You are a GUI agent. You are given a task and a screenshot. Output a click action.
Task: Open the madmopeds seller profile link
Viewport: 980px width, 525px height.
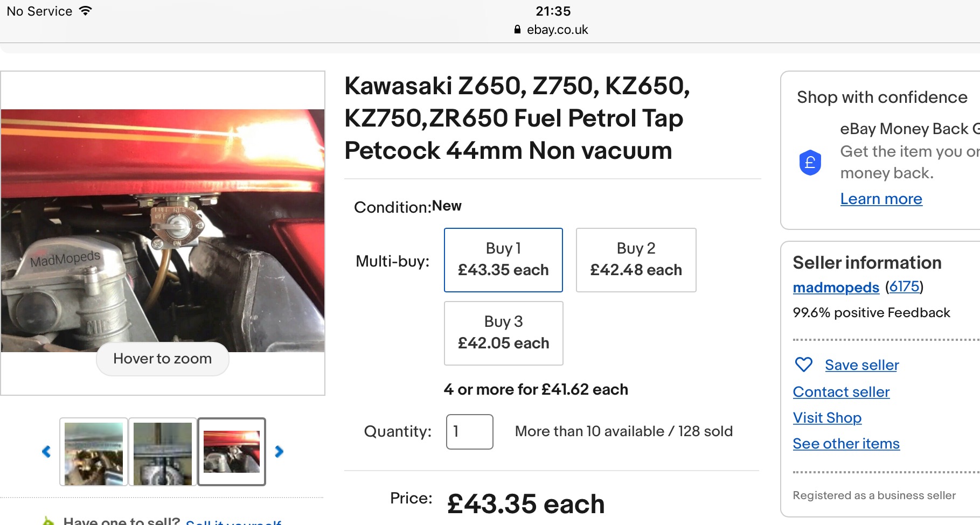[836, 288]
